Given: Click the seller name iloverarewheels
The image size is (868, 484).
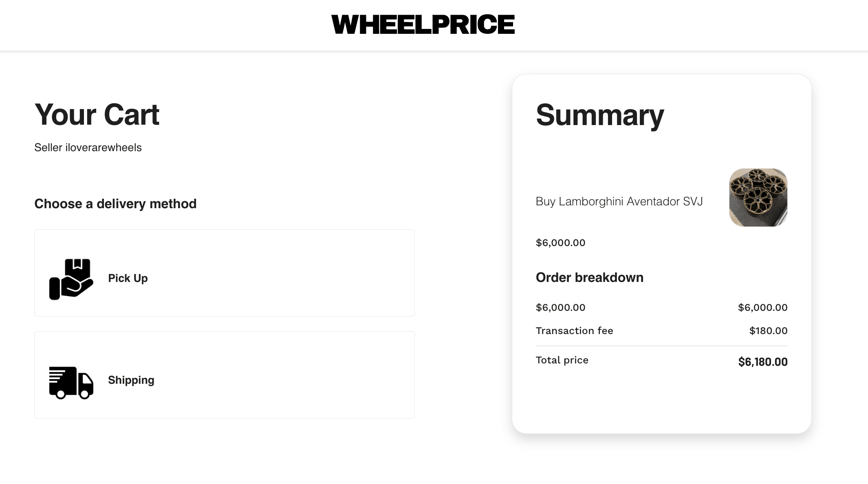Looking at the screenshot, I should 88,147.
